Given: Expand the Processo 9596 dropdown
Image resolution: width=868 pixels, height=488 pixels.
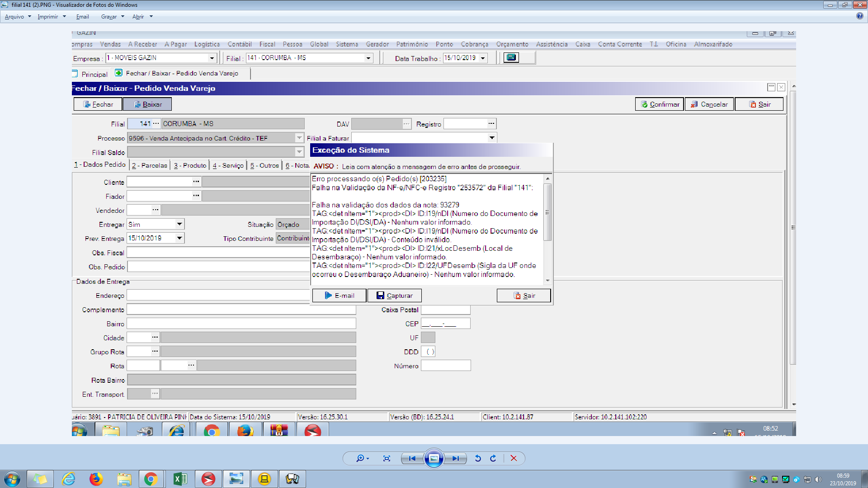Looking at the screenshot, I should (x=299, y=138).
